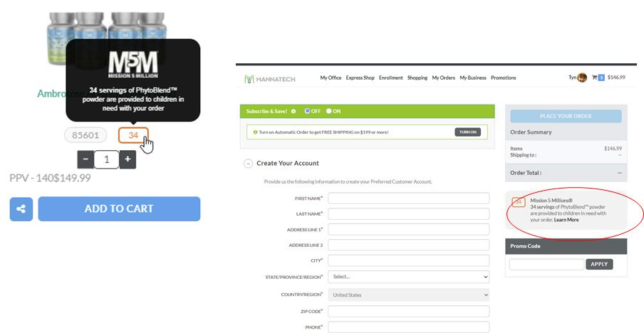
Task: Select Subscribe & Save ON option
Action: pyautogui.click(x=328, y=111)
